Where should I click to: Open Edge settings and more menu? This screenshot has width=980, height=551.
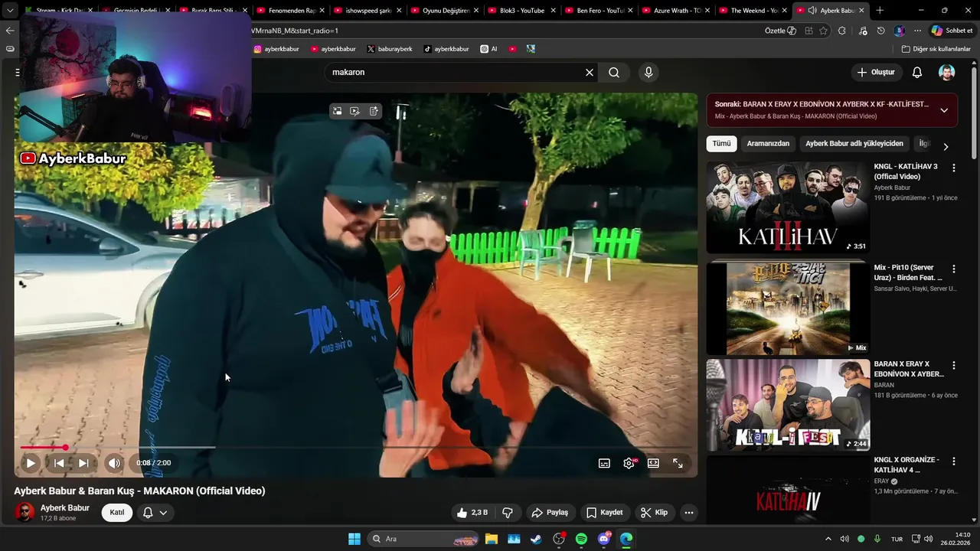point(917,31)
